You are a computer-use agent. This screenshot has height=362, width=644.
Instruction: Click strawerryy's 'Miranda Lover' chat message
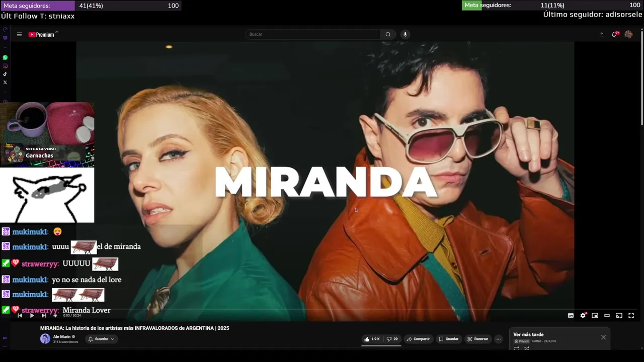[x=87, y=310]
